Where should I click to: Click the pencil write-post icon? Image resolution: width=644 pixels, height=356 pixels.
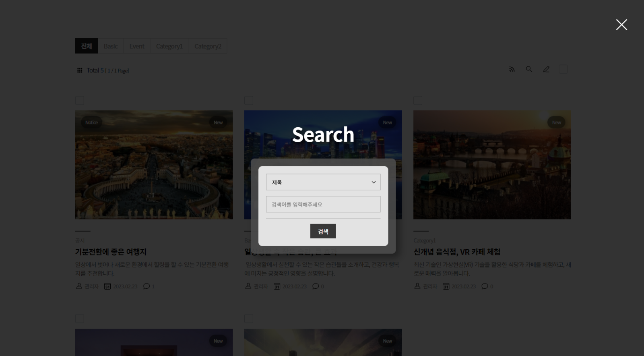(546, 69)
